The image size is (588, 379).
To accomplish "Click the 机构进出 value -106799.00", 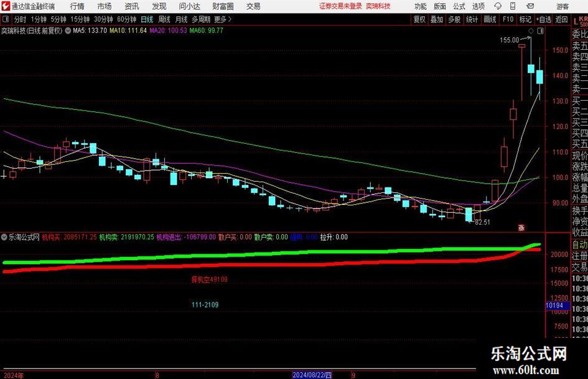I will [x=200, y=237].
